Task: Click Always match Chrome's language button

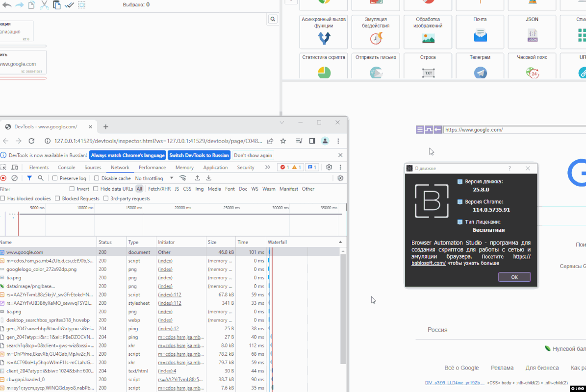Action: tap(128, 155)
